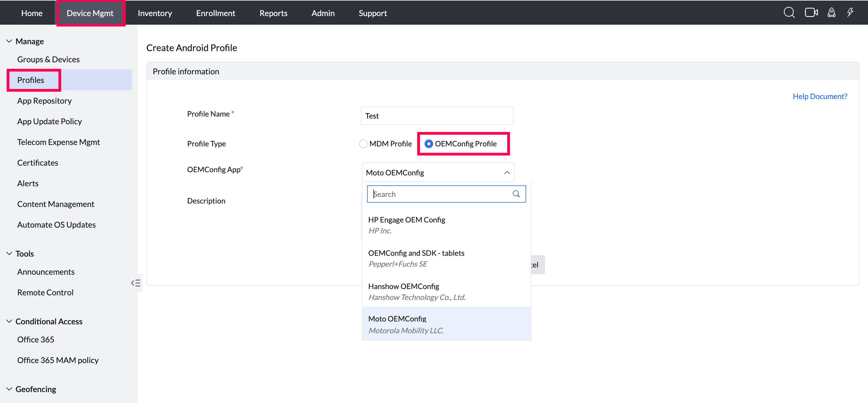This screenshot has width=868, height=403.
Task: Choose Moto OEMConfig option in list
Action: click(446, 324)
